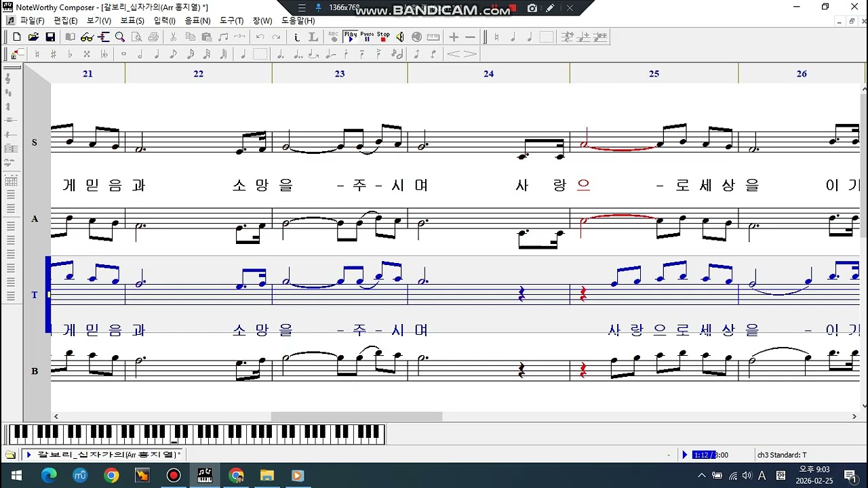Print the score
868x488 pixels.
pos(153,37)
